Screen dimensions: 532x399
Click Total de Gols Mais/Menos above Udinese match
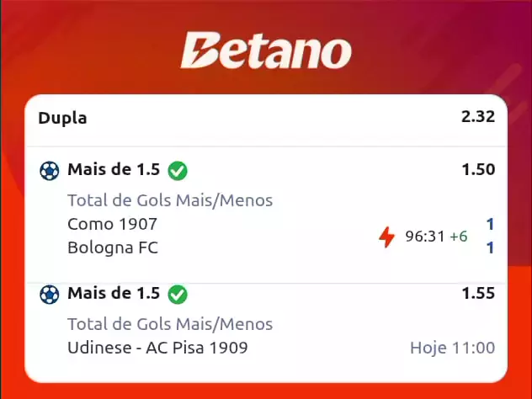click(170, 324)
